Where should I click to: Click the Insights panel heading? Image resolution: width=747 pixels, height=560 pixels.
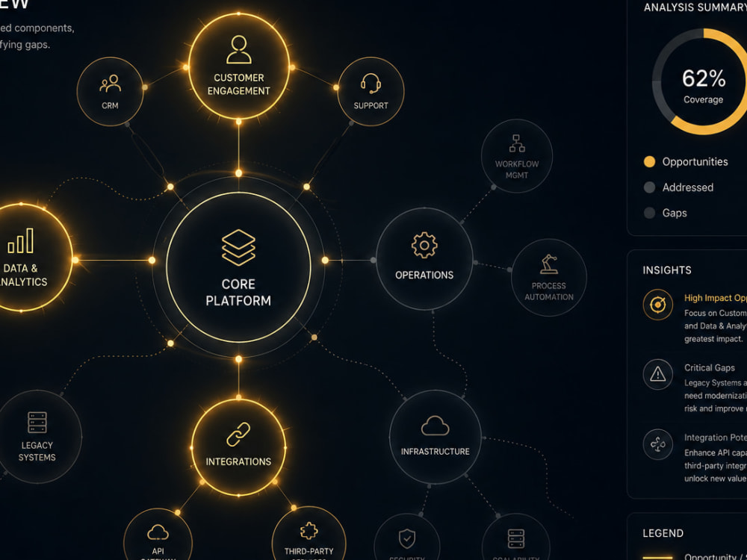pos(666,270)
